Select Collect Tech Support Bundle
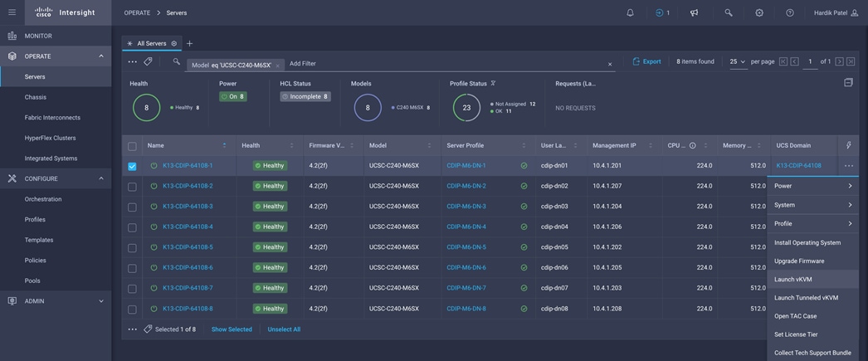 click(812, 353)
